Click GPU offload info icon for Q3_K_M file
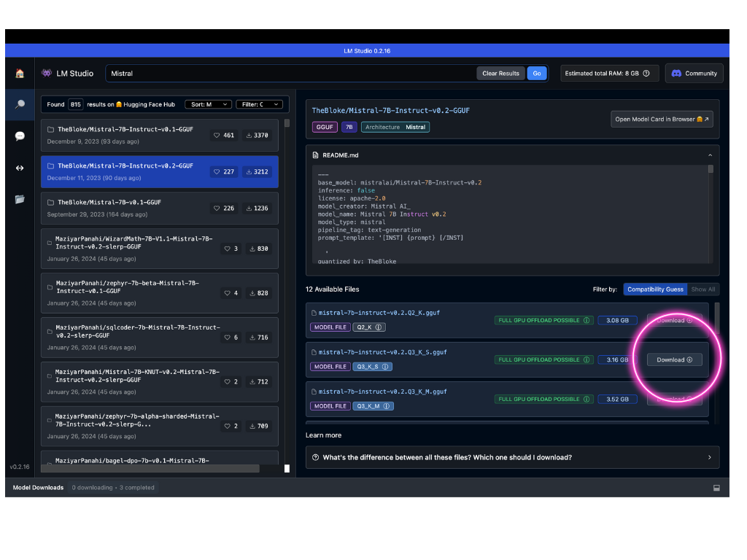Image resolution: width=747 pixels, height=560 pixels. tap(587, 400)
